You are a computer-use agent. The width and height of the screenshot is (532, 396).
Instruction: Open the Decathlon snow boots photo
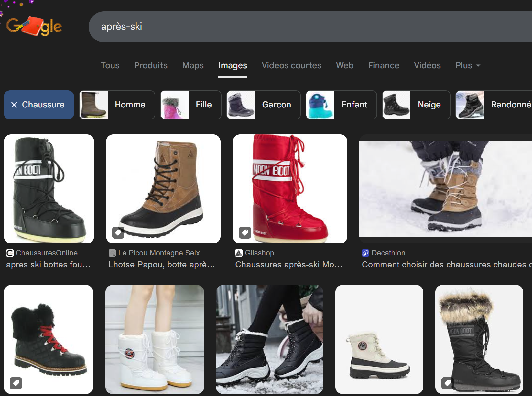(x=446, y=189)
